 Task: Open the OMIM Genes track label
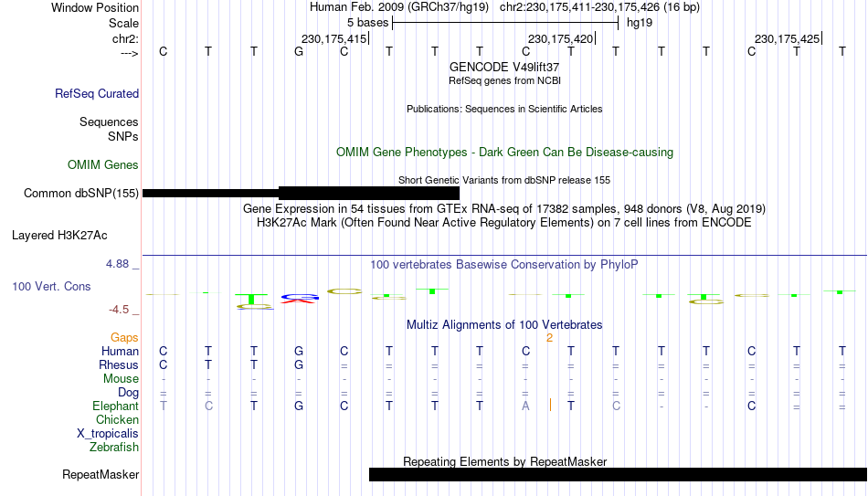pyautogui.click(x=103, y=165)
